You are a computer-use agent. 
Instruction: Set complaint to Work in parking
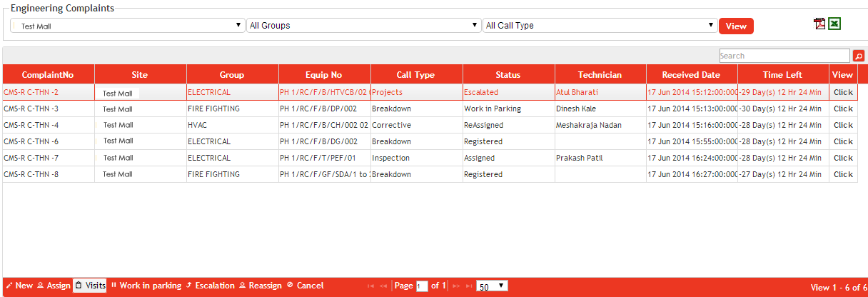point(146,286)
